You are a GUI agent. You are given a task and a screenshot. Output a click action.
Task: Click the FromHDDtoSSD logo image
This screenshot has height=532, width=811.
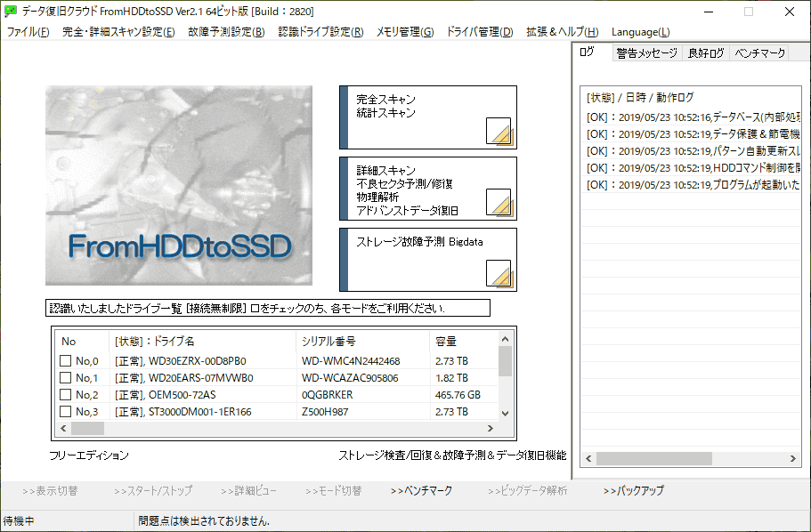point(179,186)
